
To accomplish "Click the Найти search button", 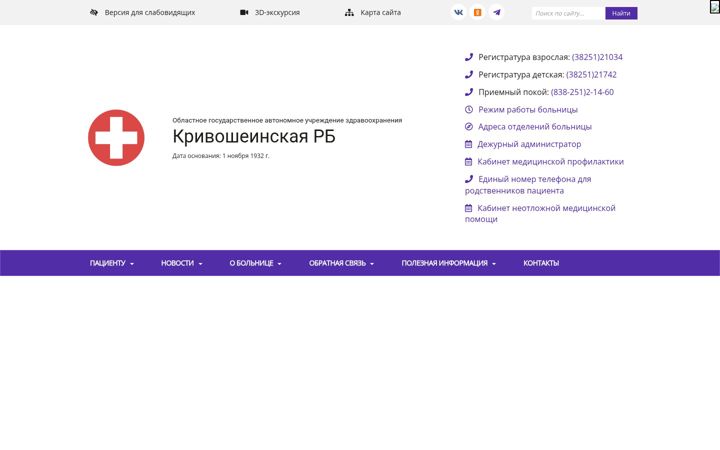I will (x=621, y=13).
